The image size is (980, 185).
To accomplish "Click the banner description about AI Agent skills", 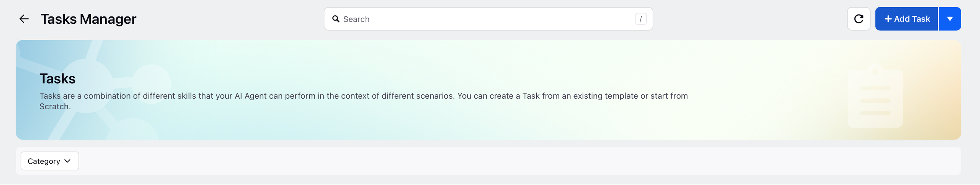I will 364,101.
